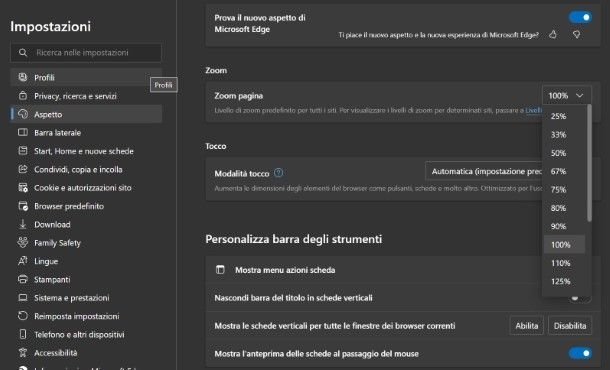Open Start, Home e nuove schede settings
Screen dimensions: 610x370
coord(86,151)
